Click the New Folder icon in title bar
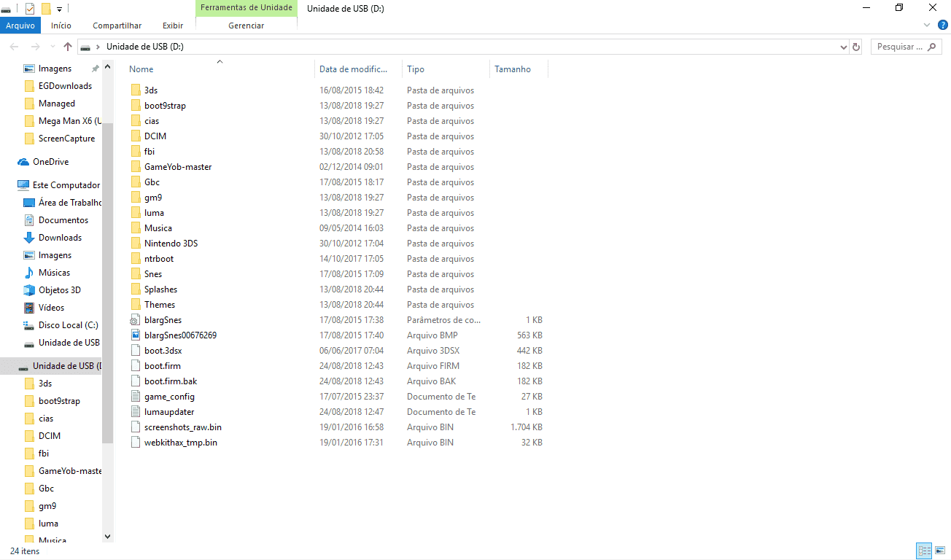The image size is (951, 560). (x=46, y=9)
